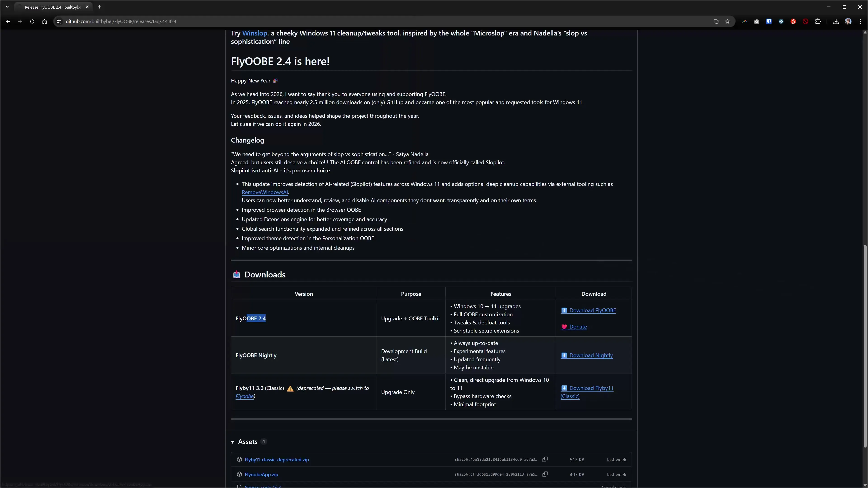
Task: Click the Download Nightly link
Action: (x=591, y=355)
